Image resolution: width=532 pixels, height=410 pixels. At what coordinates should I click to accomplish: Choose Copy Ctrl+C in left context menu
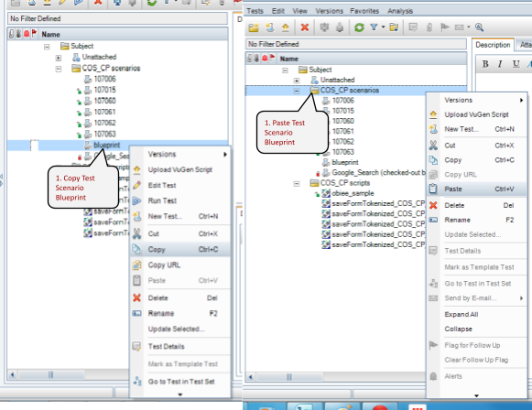tap(180, 249)
